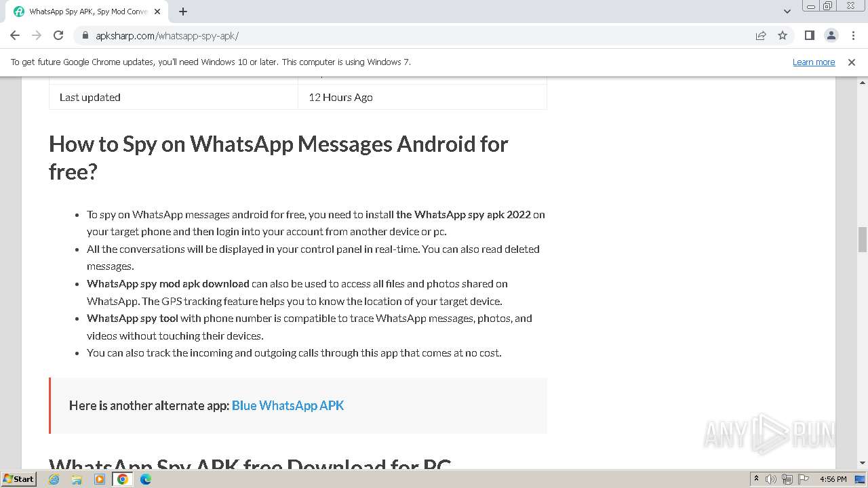The height and width of the screenshot is (488, 868).
Task: Click bold text 'WhatsApp spy tool'
Action: pyautogui.click(x=132, y=318)
